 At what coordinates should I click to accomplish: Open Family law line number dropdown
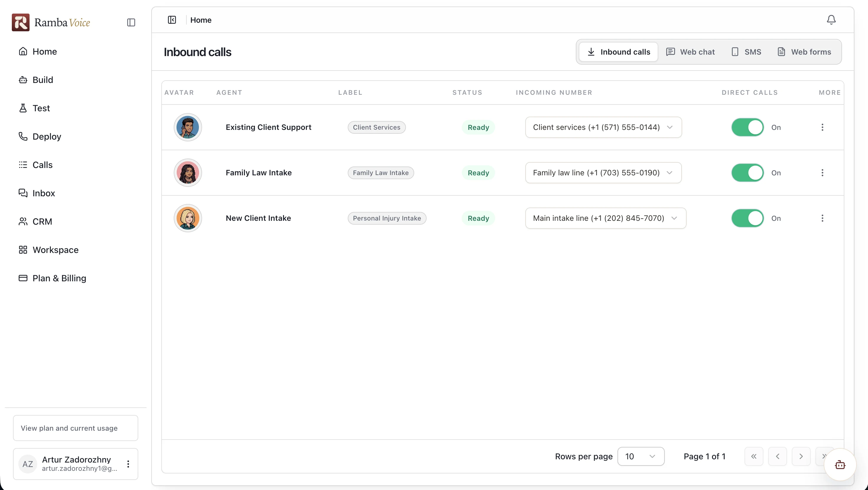click(603, 173)
